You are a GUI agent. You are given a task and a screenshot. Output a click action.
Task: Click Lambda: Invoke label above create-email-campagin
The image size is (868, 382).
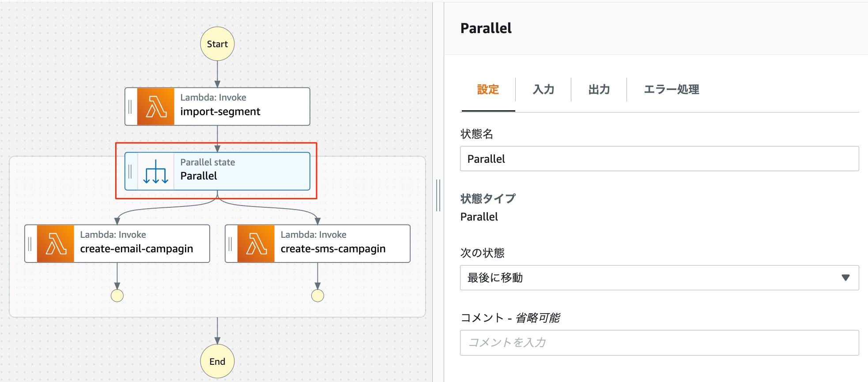pos(113,235)
